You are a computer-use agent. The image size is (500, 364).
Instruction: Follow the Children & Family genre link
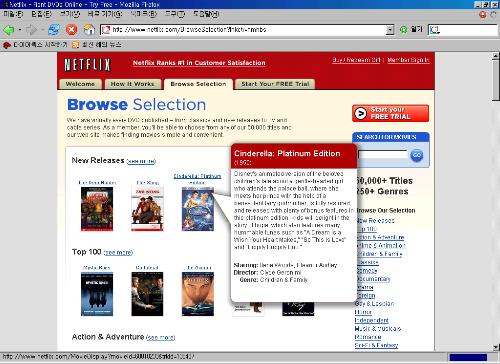click(380, 254)
